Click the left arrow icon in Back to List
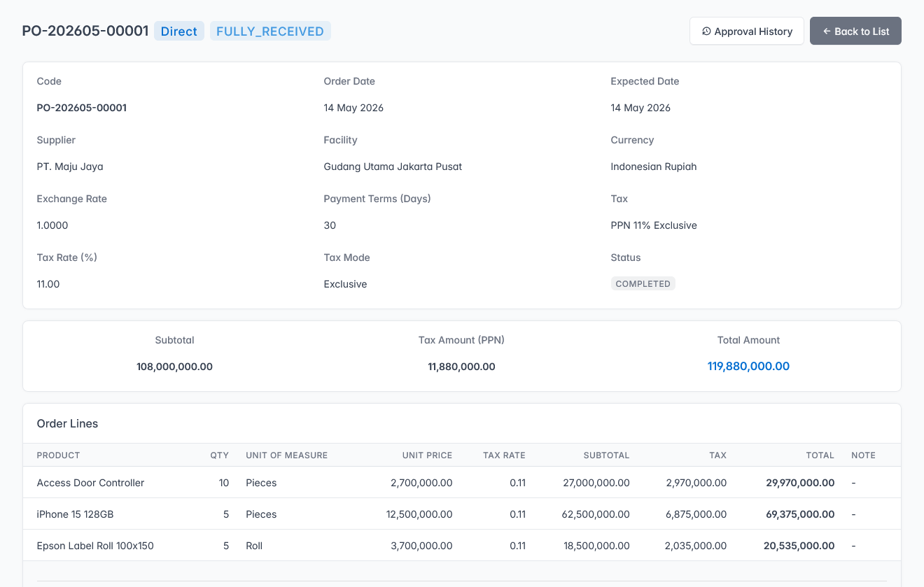 point(827,31)
